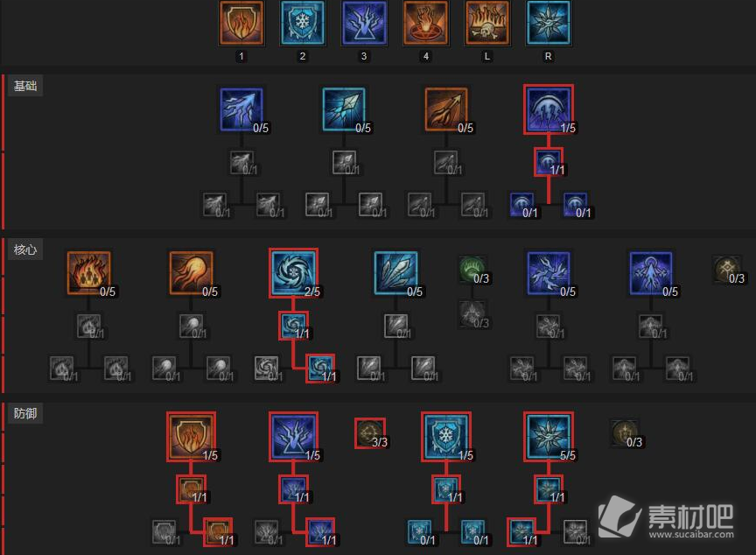
Task: Click the Fireball core skill node
Action: 192,273
